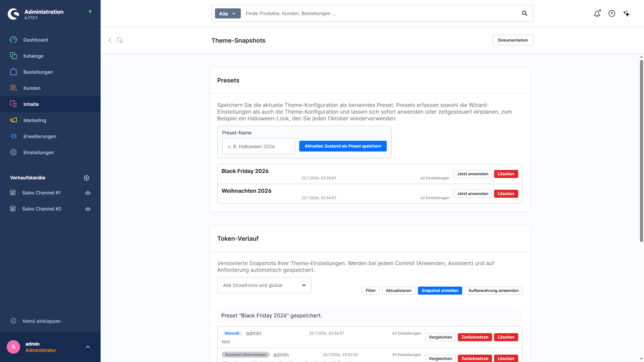Click the Shopware logo
The width and height of the screenshot is (644, 362).
[14, 14]
